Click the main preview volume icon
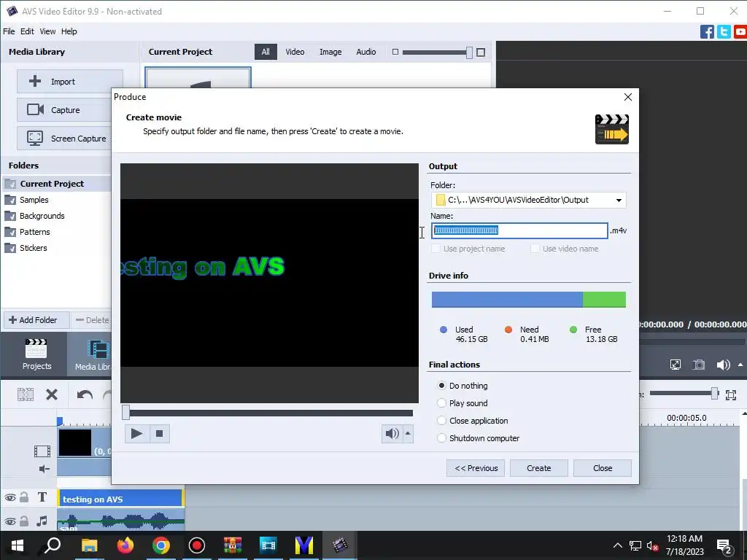Screen dimensions: 747x560 [x=723, y=365]
